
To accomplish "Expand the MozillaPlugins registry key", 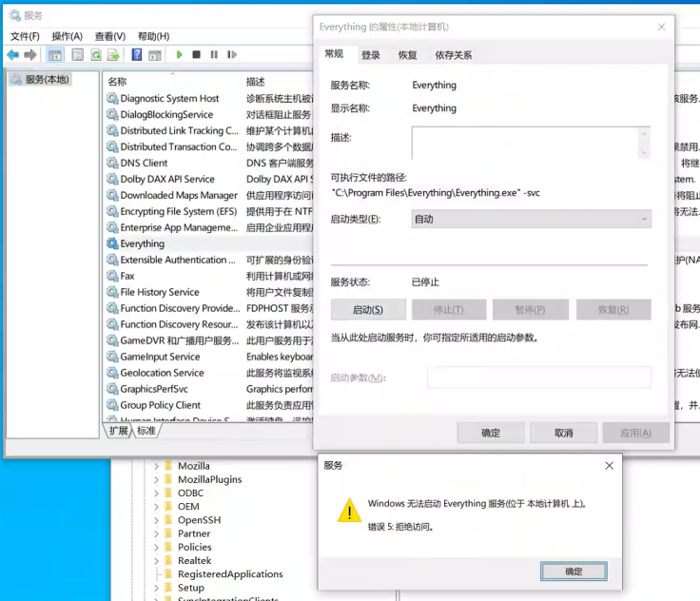I will pyautogui.click(x=156, y=479).
